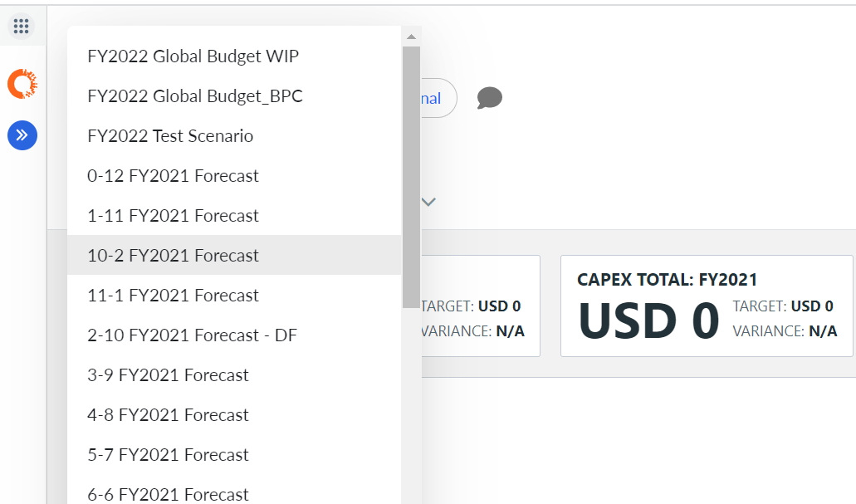Select FY2022 Test Scenario entry
This screenshot has height=504, width=856.
234,136
